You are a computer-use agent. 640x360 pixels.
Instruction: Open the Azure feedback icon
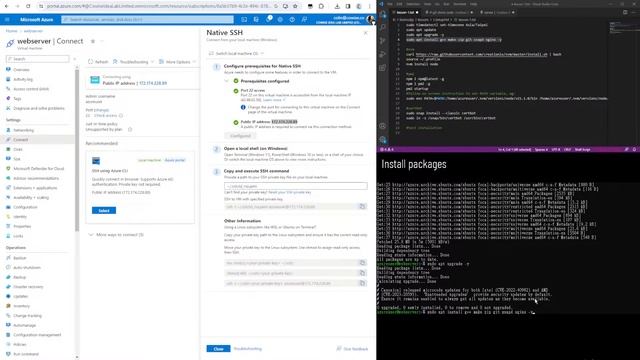coord(304,20)
